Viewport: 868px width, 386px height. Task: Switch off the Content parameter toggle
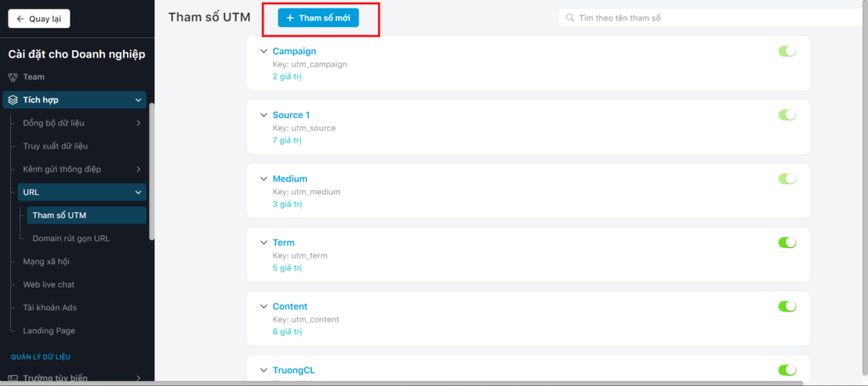pyautogui.click(x=787, y=306)
